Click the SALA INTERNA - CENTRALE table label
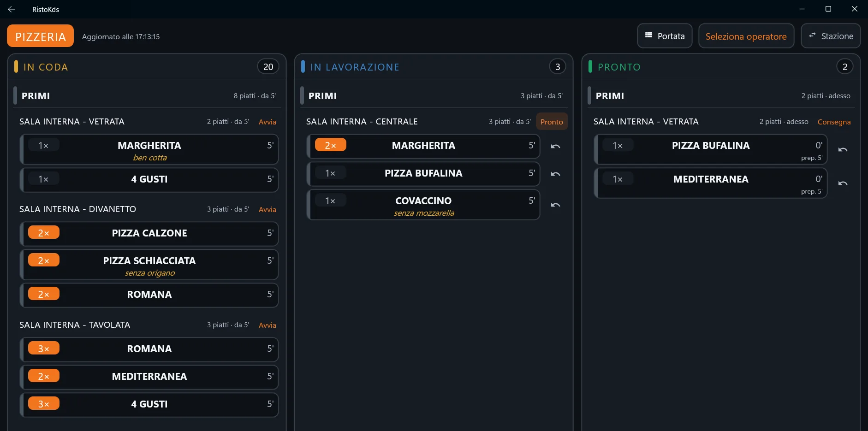The image size is (868, 431). [x=362, y=122]
